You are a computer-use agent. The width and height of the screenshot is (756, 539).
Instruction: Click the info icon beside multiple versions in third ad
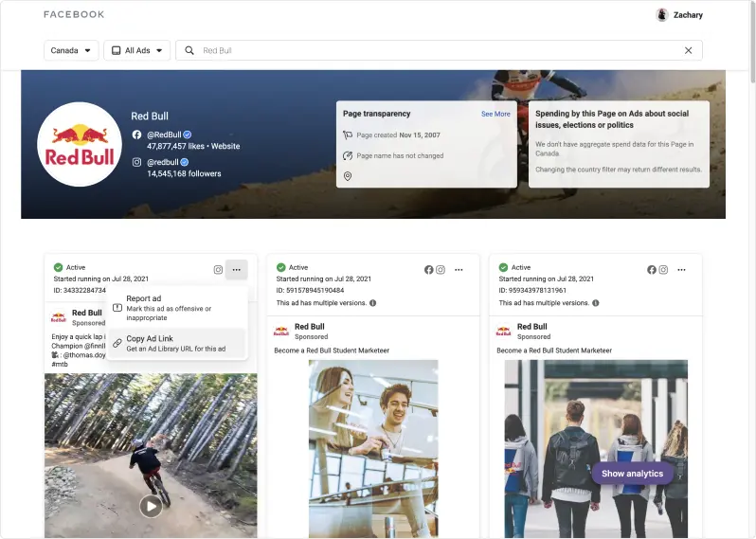tap(595, 303)
